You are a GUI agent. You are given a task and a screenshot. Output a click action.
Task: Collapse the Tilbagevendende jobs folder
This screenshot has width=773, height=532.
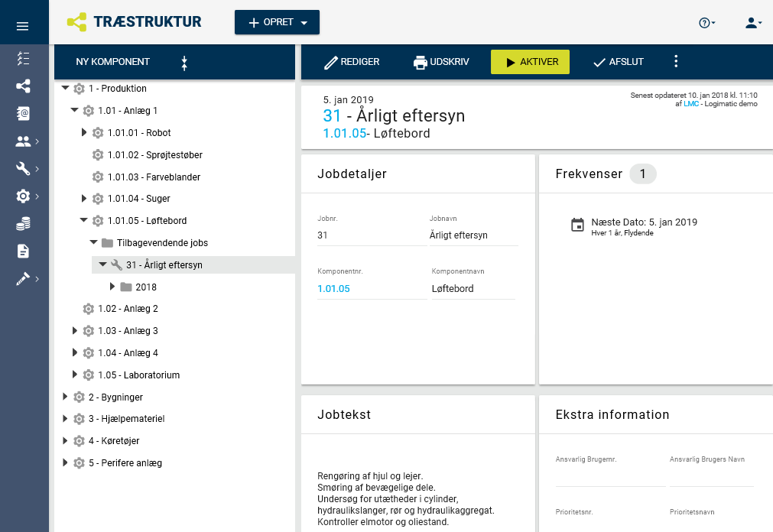[x=94, y=242]
